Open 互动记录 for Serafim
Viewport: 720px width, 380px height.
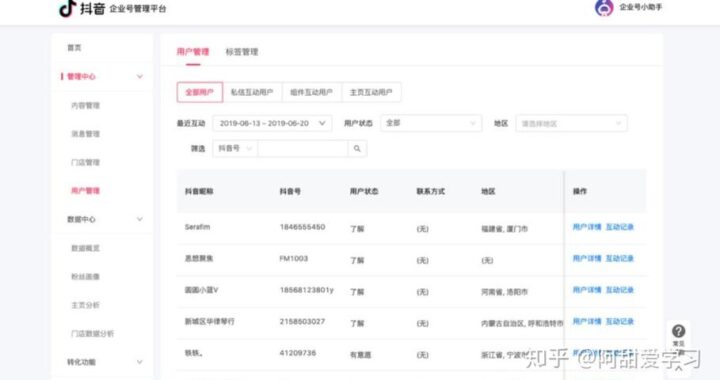619,227
